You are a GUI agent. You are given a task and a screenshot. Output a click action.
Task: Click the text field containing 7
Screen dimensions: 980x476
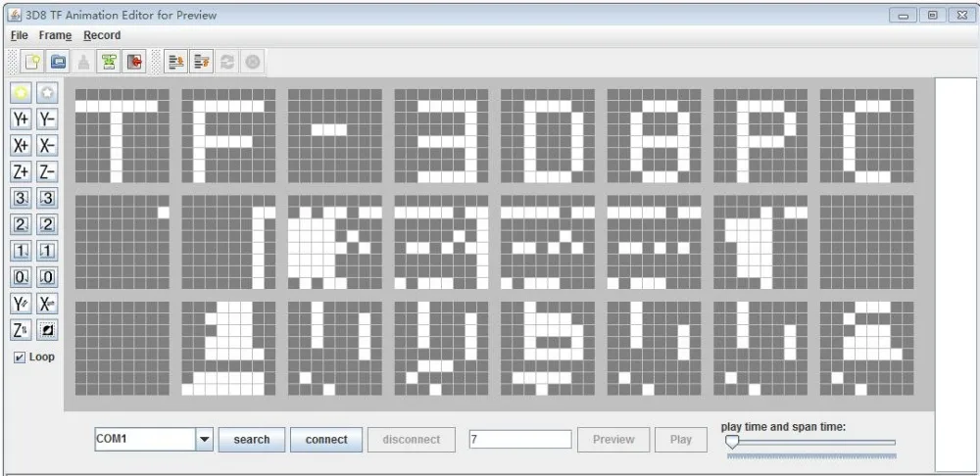click(x=520, y=439)
